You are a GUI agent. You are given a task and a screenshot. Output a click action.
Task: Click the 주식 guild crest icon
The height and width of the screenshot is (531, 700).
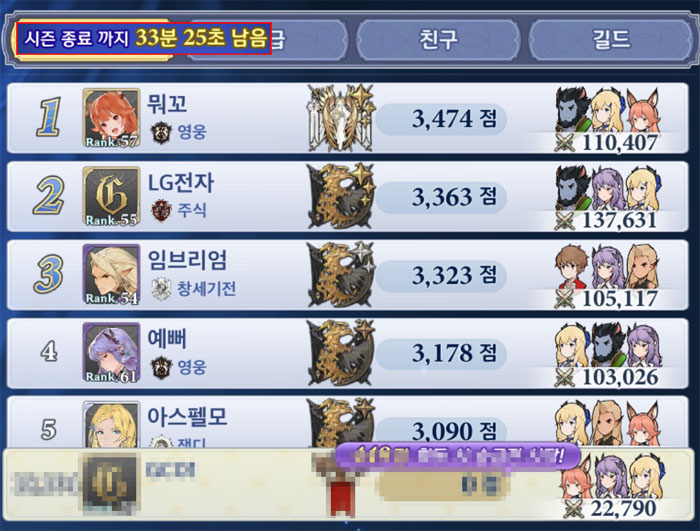coord(161,210)
